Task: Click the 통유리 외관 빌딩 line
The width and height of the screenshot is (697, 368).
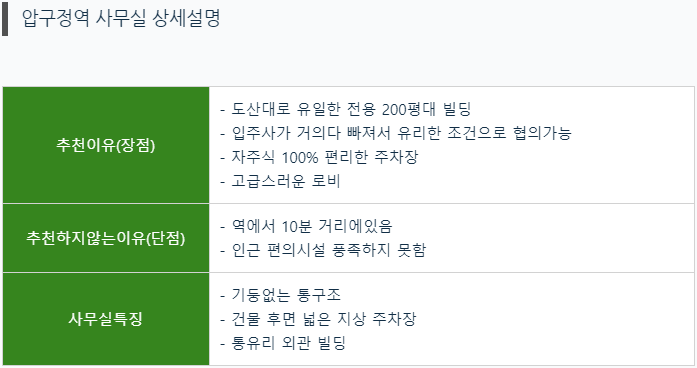Action: [283, 343]
